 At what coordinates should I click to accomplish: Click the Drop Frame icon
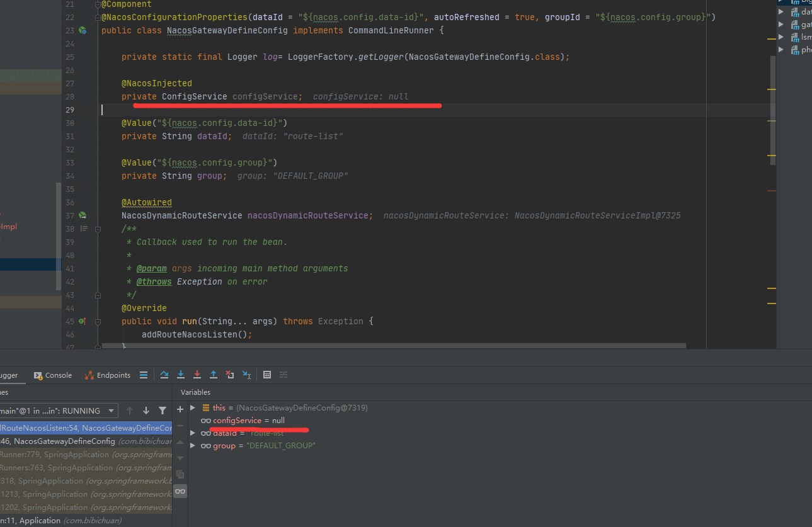(230, 375)
